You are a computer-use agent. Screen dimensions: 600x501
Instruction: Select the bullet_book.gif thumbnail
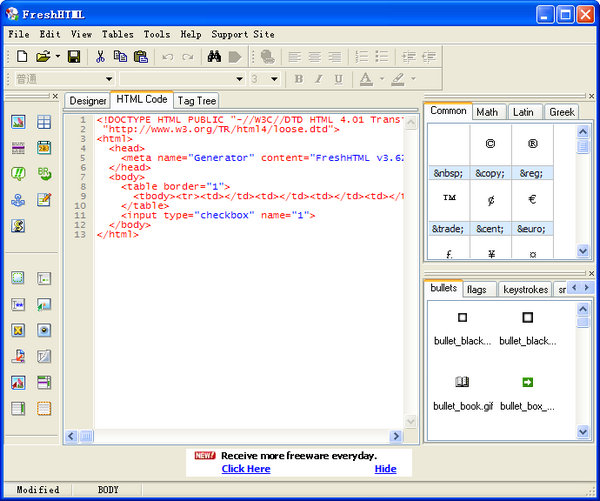coord(462,383)
